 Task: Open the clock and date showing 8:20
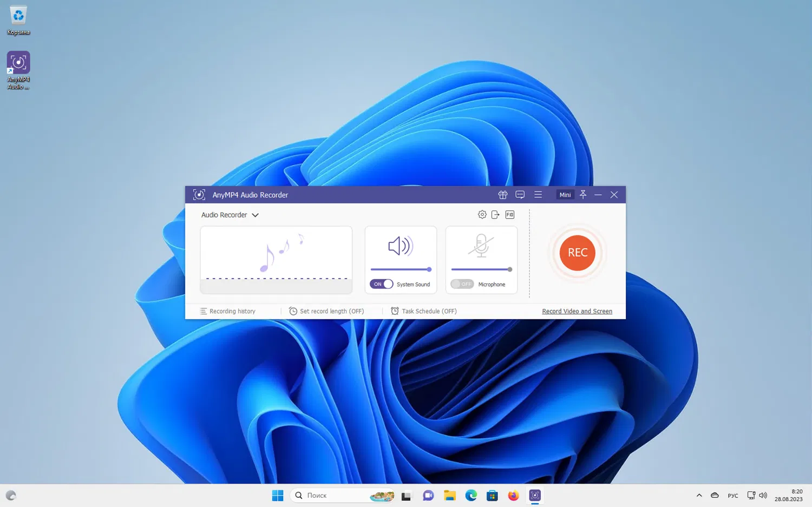coord(789,496)
